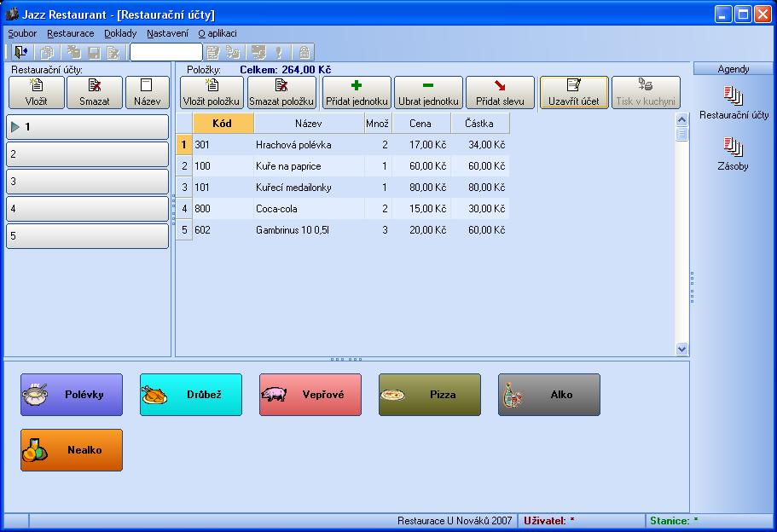Sort items by the Kód column header
777x532 pixels.
click(x=223, y=124)
